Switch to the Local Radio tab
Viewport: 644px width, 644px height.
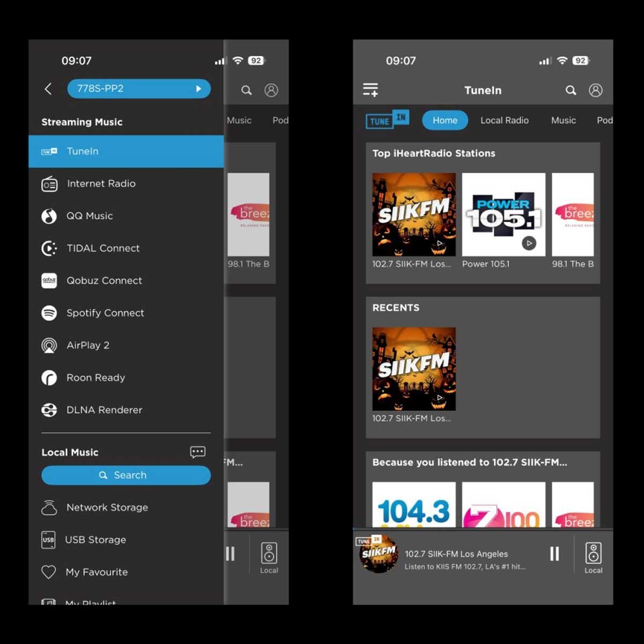pos(504,120)
